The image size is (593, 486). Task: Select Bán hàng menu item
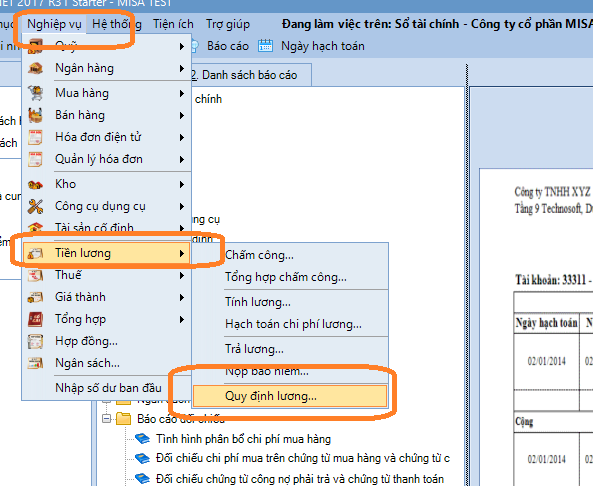point(106,115)
